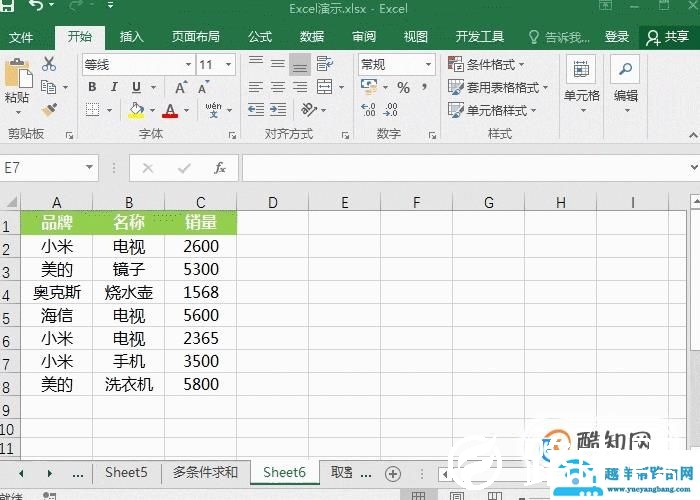Click the 登录 sign-in button
Viewport: 700px width, 500px height.
617,37
